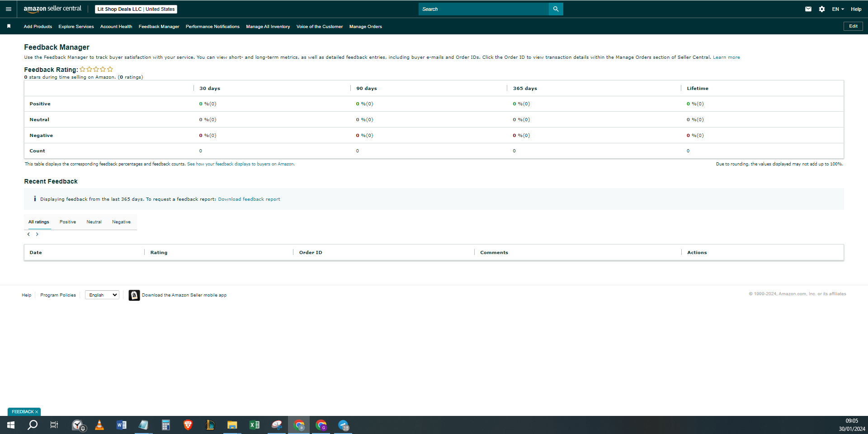
Task: Open Manage All Inventory in favorites bar
Action: pyautogui.click(x=268, y=27)
